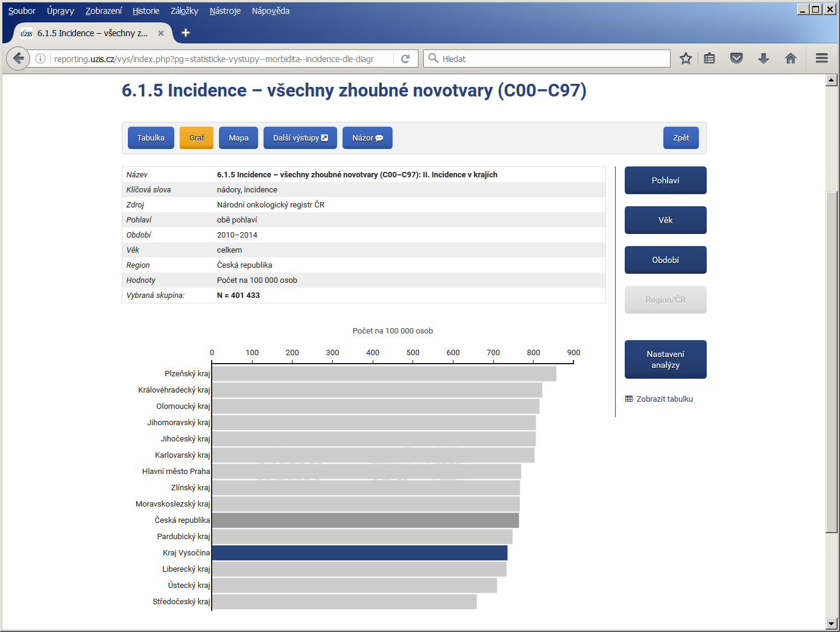Click the 'nádory, incidence' keywords text
This screenshot has width=840, height=632.
(247, 190)
